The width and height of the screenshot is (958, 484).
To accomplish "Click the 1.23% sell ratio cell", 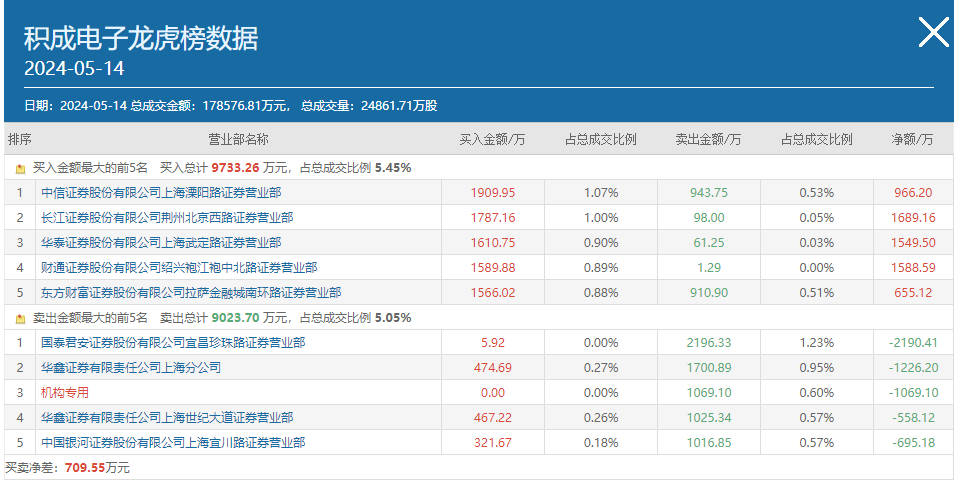I will 817,343.
